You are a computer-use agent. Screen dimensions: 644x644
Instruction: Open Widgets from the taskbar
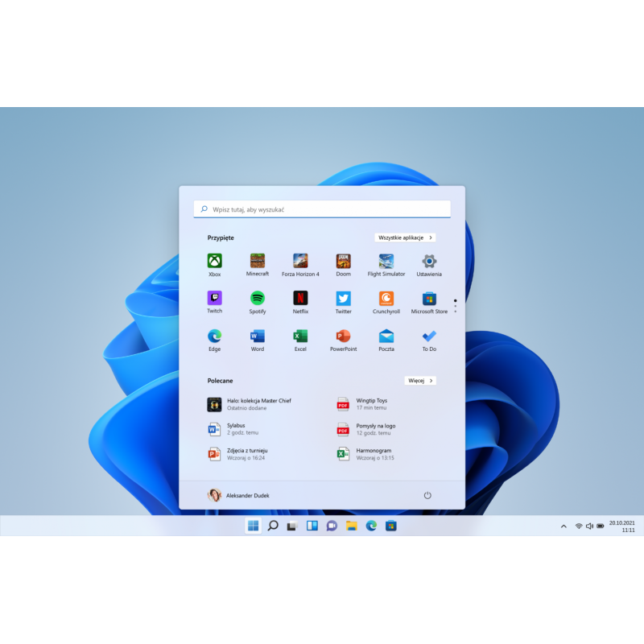pyautogui.click(x=312, y=526)
